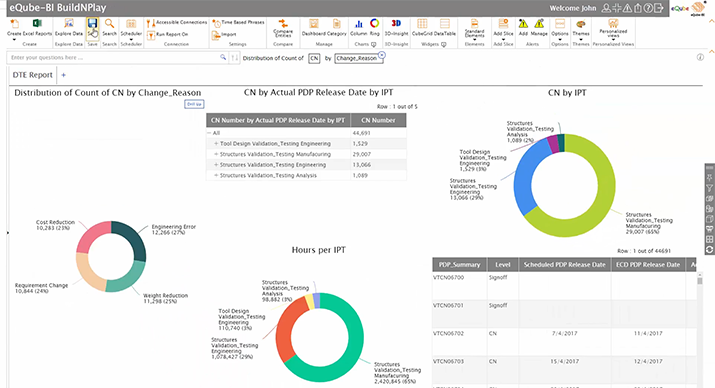Screen dimensions: 715x388
Task: Collapse the All row in CN table
Action: pyautogui.click(x=209, y=133)
